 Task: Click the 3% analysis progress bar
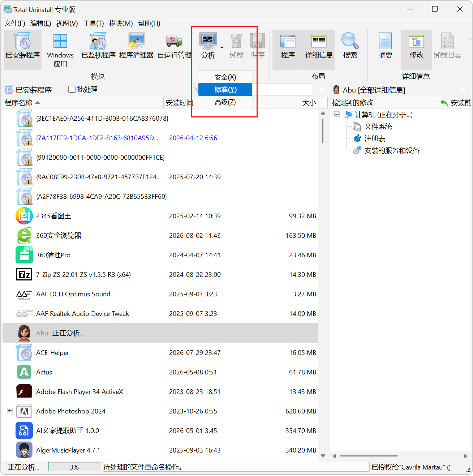74,467
